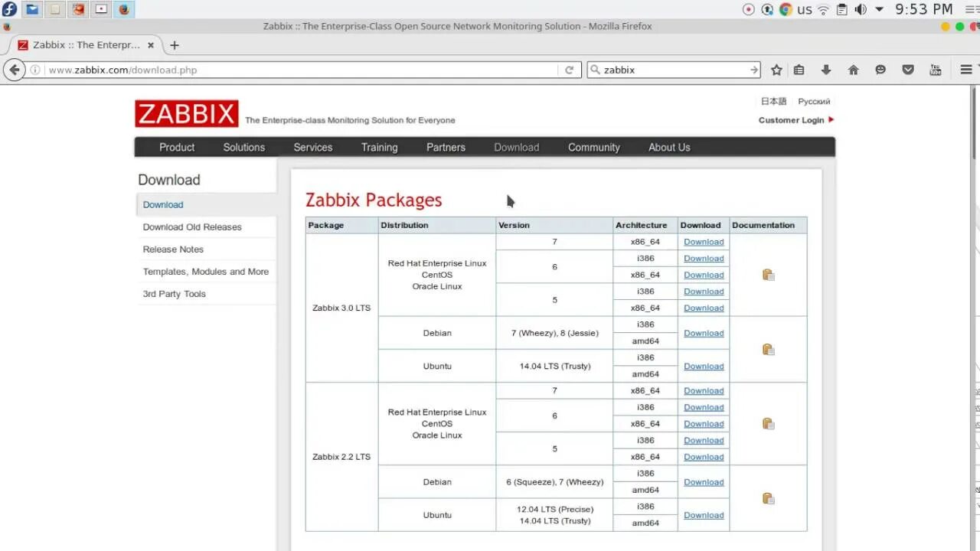Open the Chrome tray icon
980x551 pixels.
coord(786,9)
